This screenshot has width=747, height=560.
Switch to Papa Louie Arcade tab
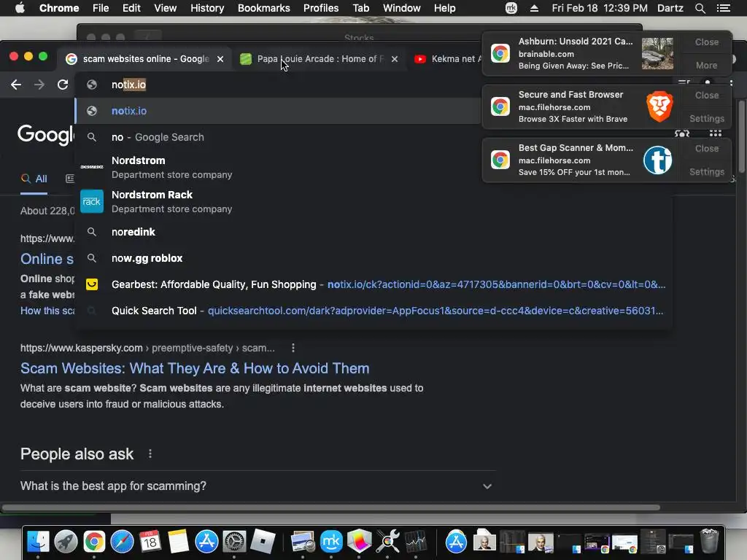point(320,59)
